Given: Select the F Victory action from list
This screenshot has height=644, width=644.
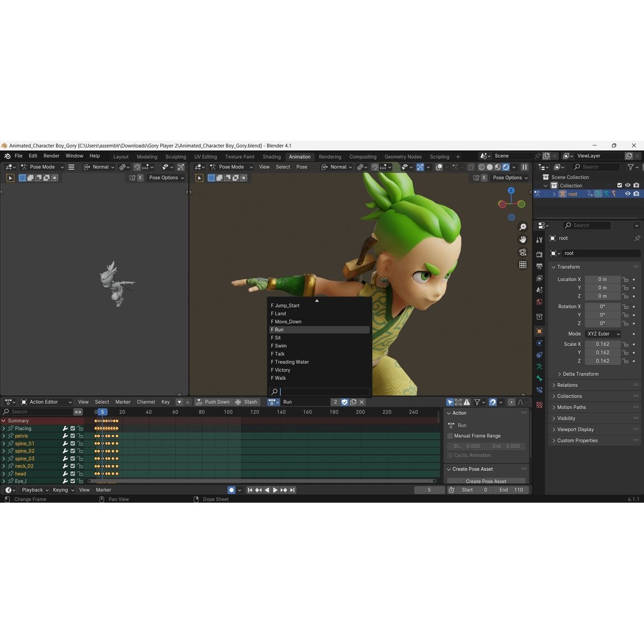Looking at the screenshot, I should [319, 370].
